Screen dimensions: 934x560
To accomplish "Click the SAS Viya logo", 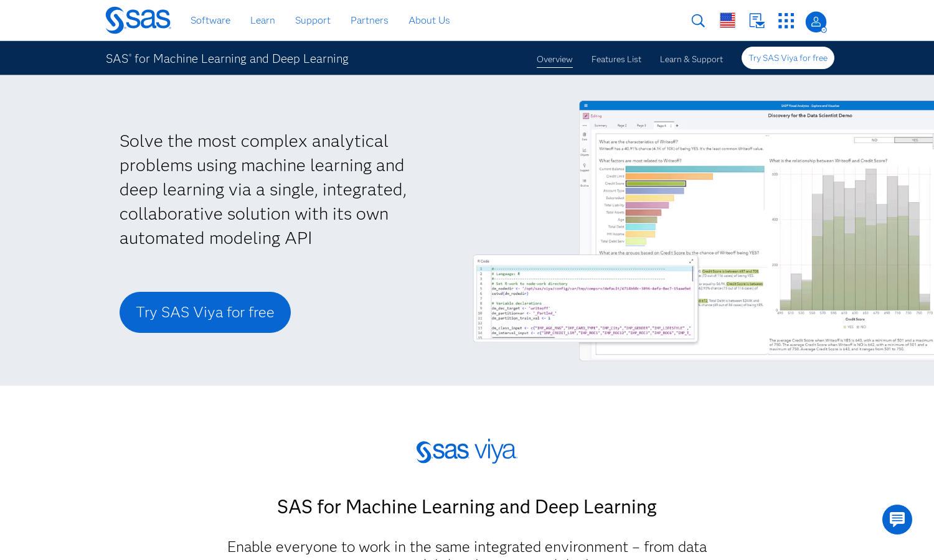I will coord(467,451).
